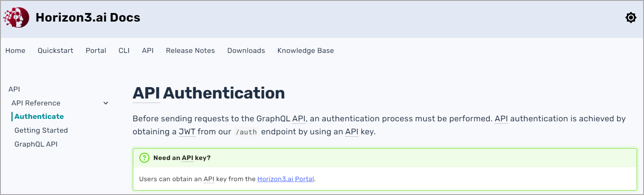The image size is (644, 195).
Task: Click the Horizon3.ai Docs site title
Action: click(x=88, y=18)
